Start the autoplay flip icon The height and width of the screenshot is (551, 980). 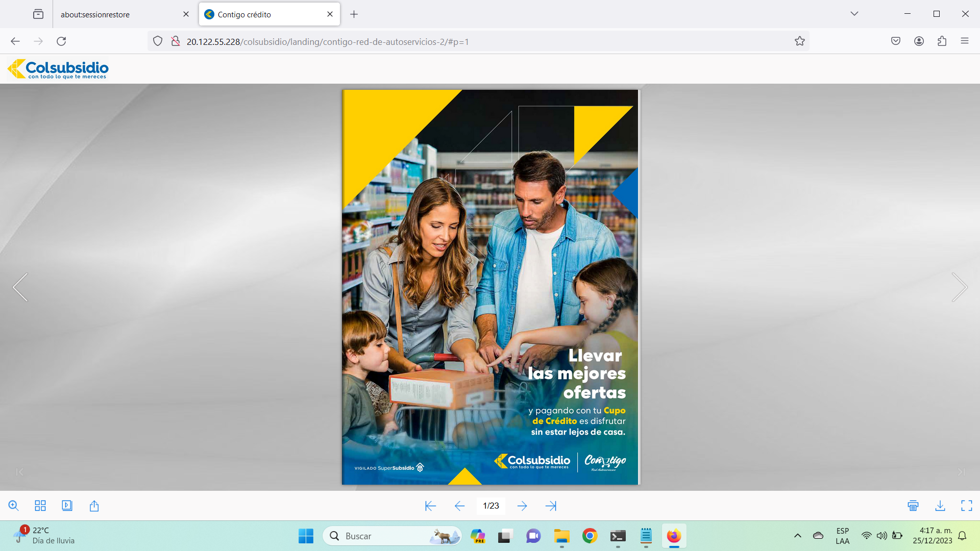point(67,506)
